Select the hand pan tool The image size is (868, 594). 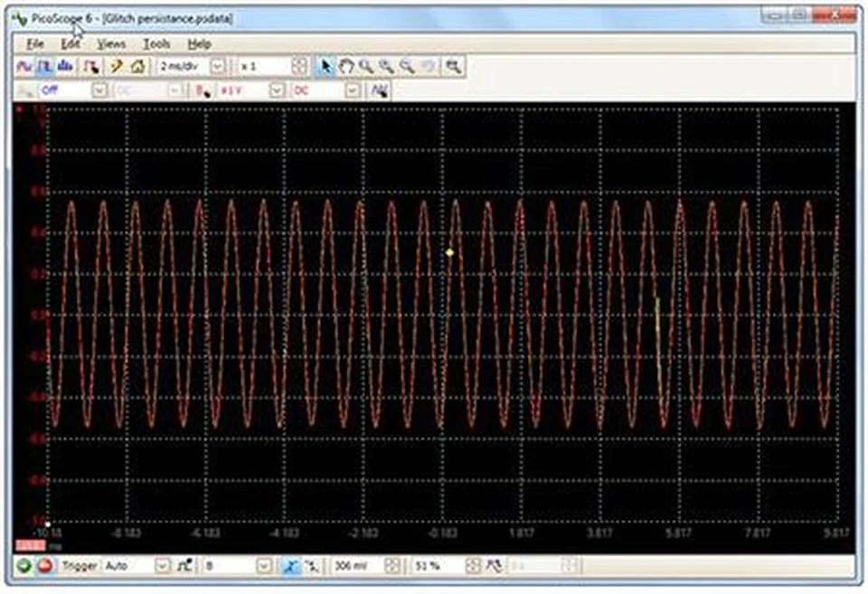346,66
